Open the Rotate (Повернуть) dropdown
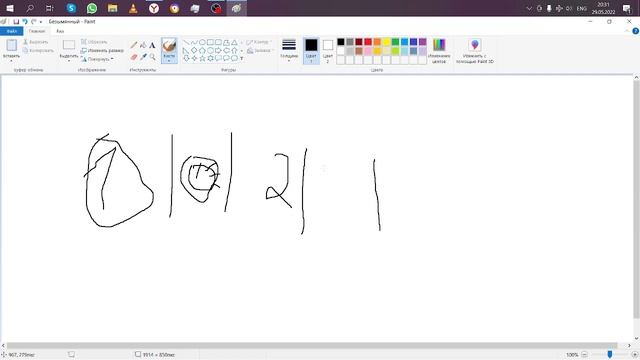Viewport: 640px width, 360px height. coord(97,59)
